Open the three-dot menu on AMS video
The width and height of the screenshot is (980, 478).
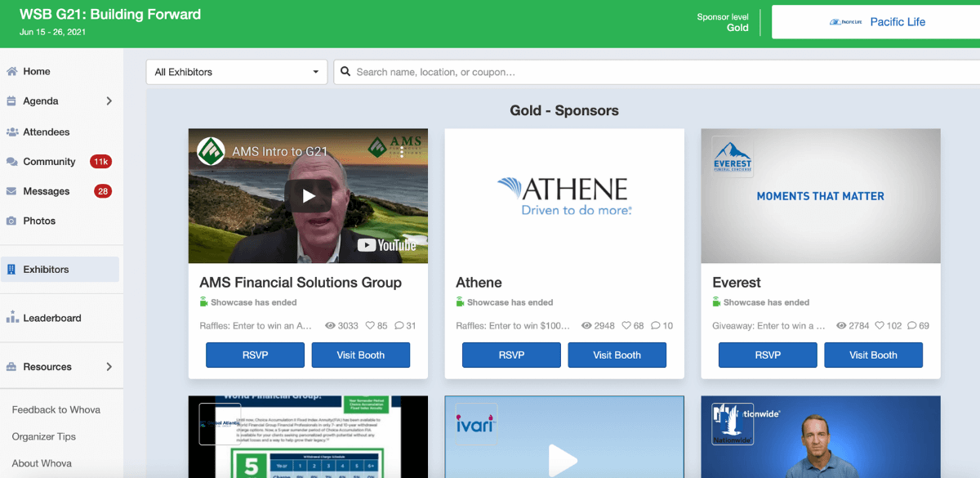pyautogui.click(x=402, y=152)
